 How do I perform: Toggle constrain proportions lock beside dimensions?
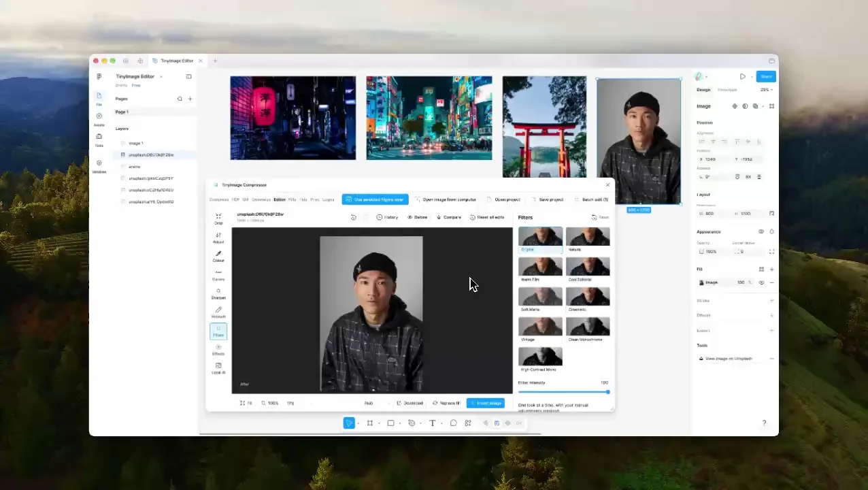[771, 214]
